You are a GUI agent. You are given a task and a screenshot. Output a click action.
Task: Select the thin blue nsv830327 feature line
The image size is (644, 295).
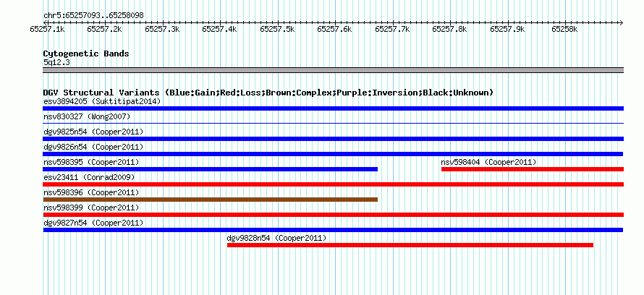point(333,123)
